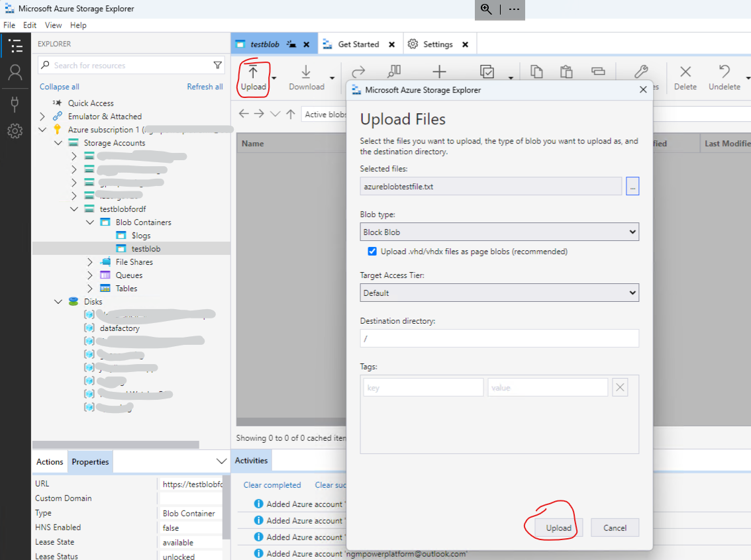The height and width of the screenshot is (560, 751).
Task: Click the Rename toolbar icon
Action: 598,71
